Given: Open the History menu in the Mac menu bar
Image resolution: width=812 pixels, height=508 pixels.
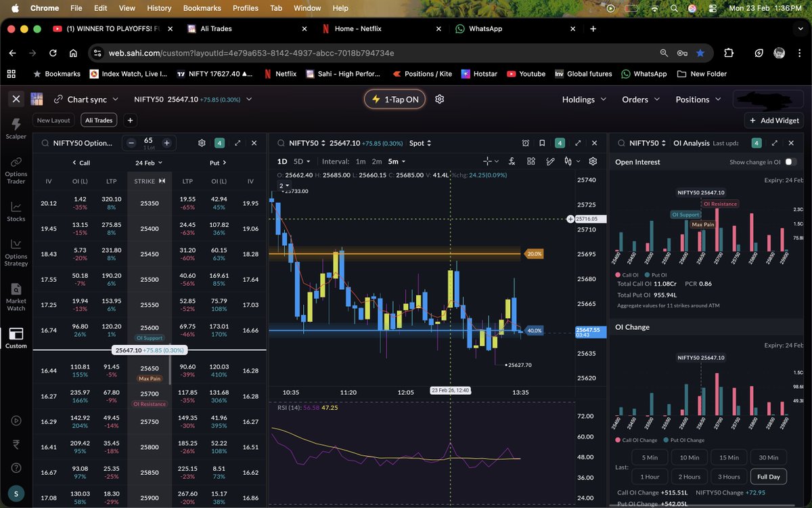Looking at the screenshot, I should point(159,8).
